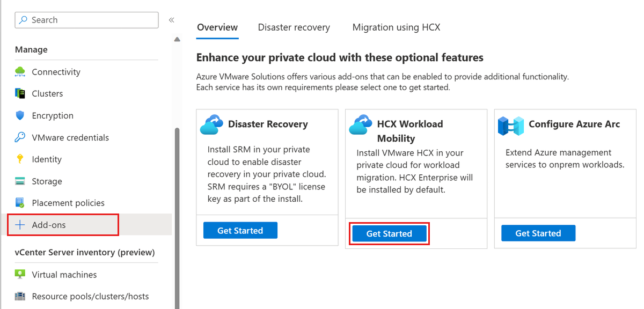Viewport: 644px width, 309px height.
Task: Focus the sidebar Search field
Action: pyautogui.click(x=87, y=20)
